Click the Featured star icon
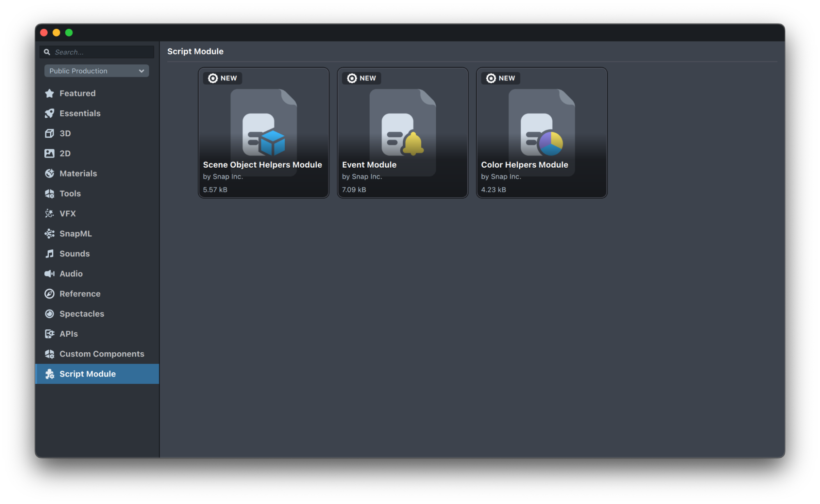Viewport: 820px width, 504px height. (x=50, y=94)
